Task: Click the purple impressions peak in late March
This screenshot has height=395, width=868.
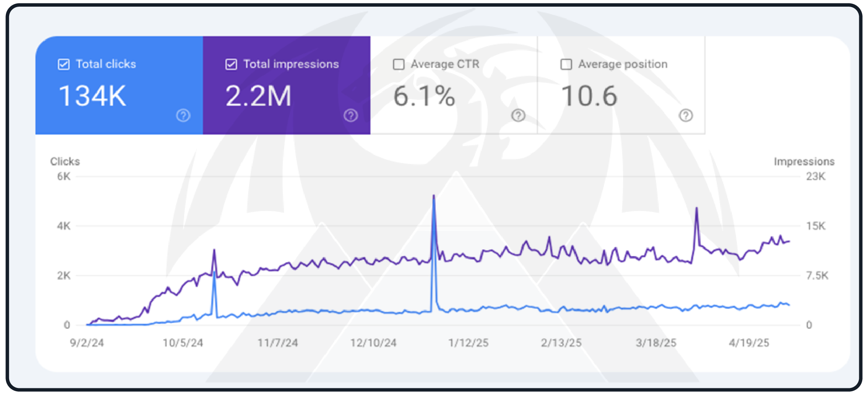Action: (696, 209)
